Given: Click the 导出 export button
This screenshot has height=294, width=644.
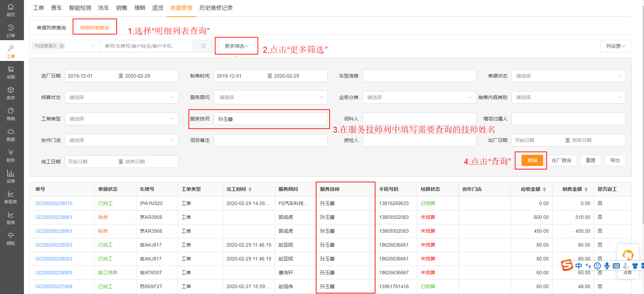Looking at the screenshot, I should coord(615,160).
